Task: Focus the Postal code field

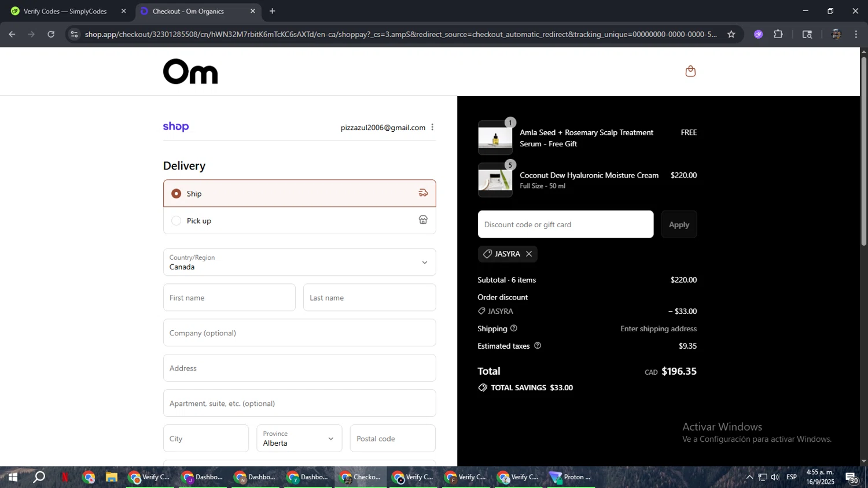Action: pos(393,438)
